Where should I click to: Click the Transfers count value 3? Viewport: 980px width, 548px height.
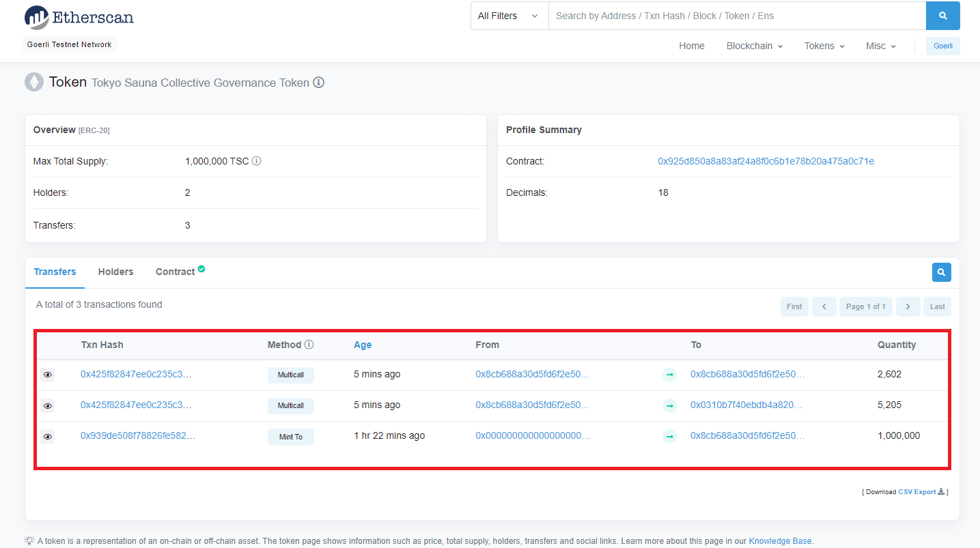tap(188, 225)
